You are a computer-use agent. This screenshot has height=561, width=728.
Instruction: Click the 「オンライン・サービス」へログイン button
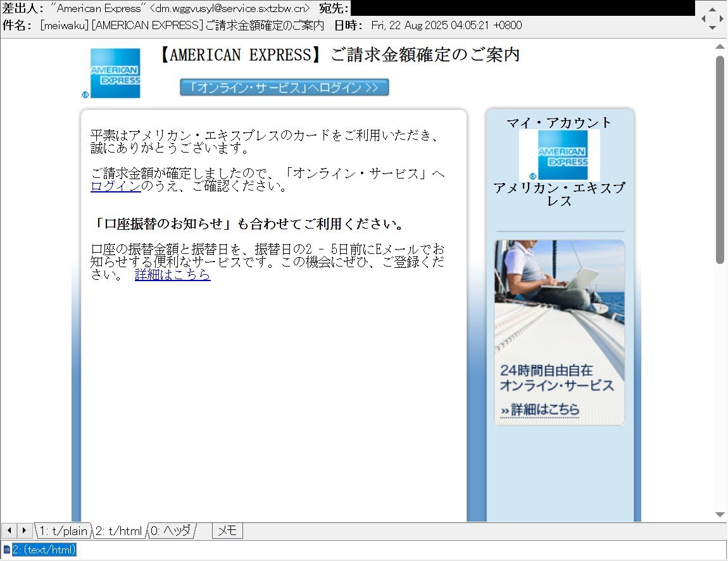tap(284, 87)
